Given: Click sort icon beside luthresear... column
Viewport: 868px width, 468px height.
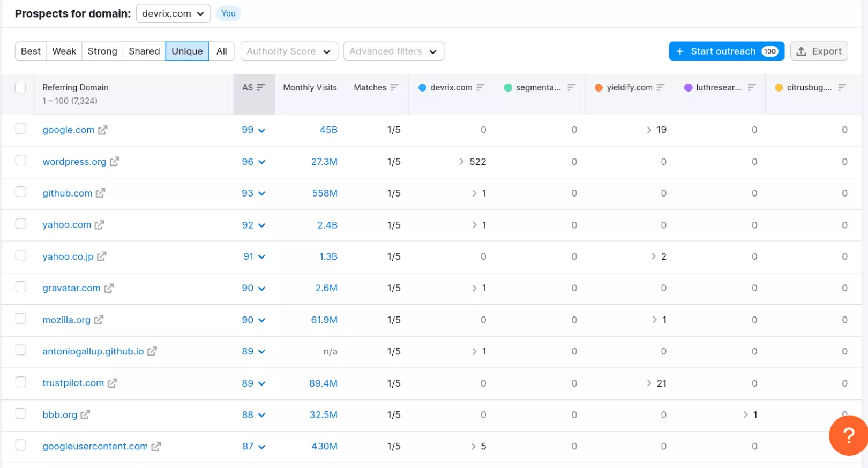Looking at the screenshot, I should click(x=752, y=87).
